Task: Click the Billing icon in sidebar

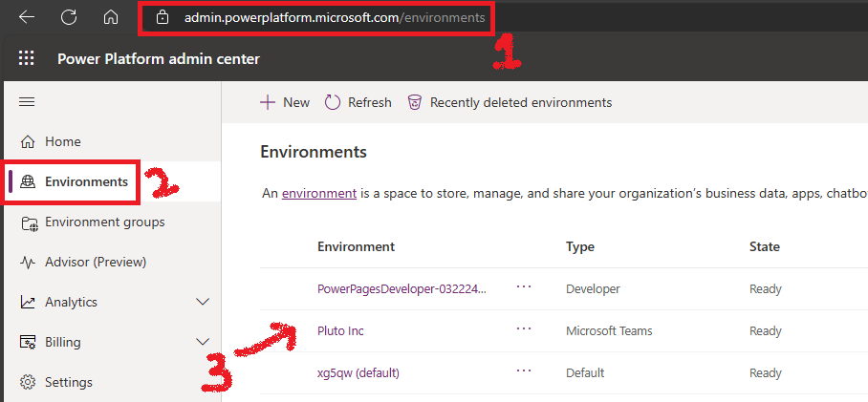Action: [x=28, y=342]
